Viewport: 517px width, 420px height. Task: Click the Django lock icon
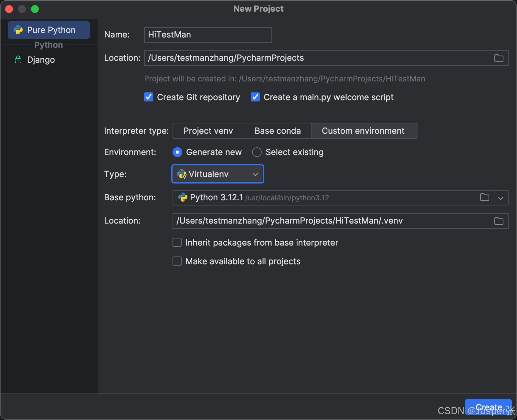click(x=18, y=59)
